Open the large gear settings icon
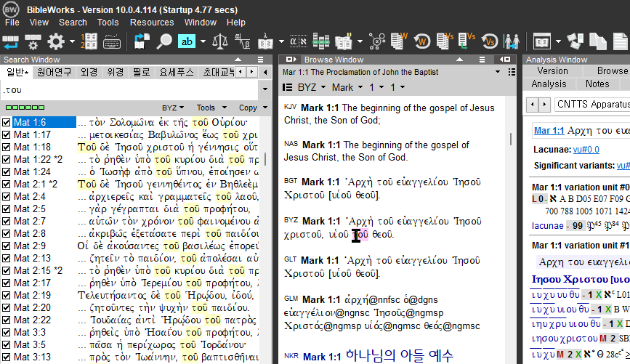 coord(56,41)
